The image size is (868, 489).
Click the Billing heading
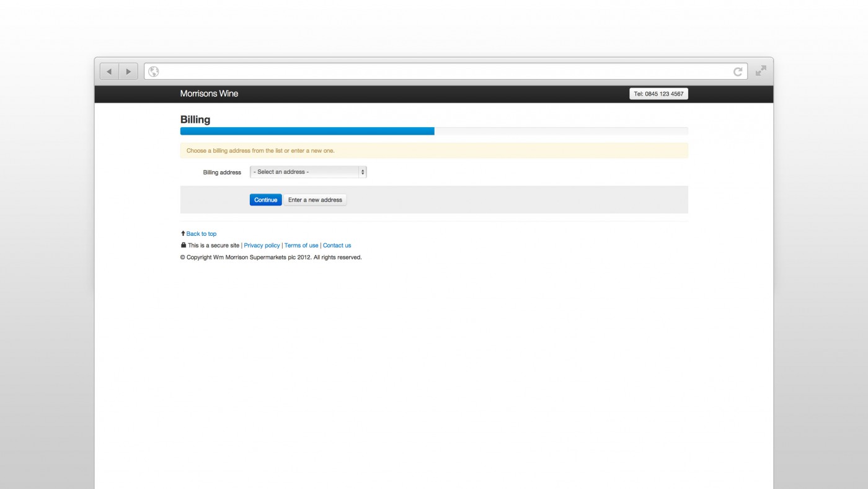click(195, 120)
